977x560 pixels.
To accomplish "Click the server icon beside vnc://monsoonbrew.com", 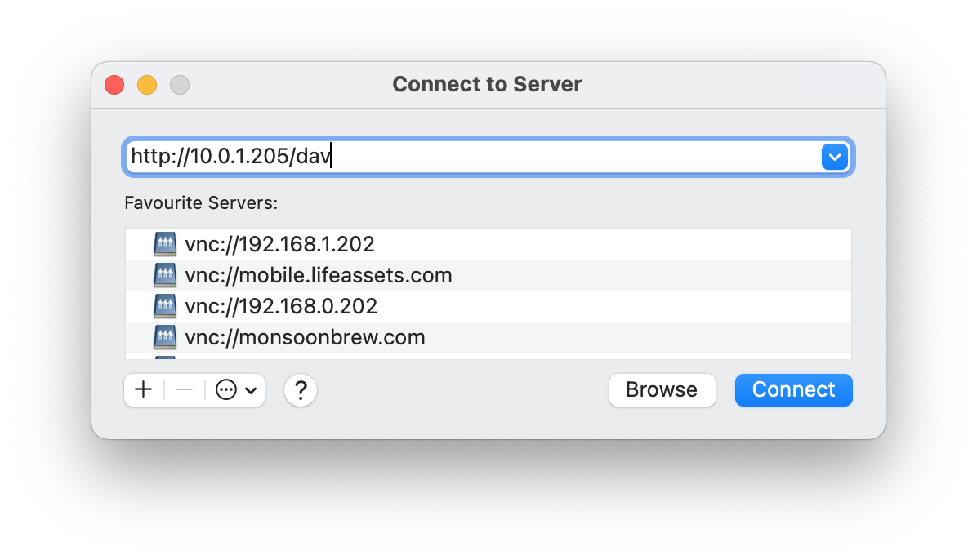I will [x=165, y=337].
